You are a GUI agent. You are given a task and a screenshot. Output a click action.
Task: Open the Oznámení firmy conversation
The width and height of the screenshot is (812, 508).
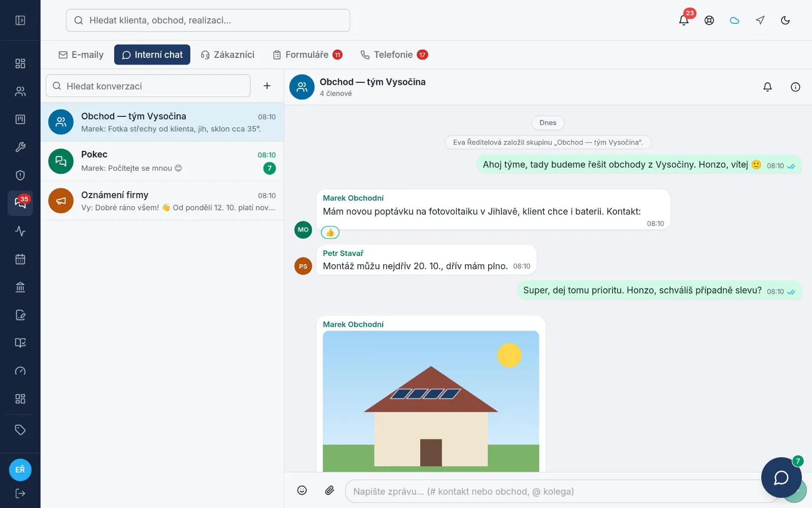click(162, 201)
